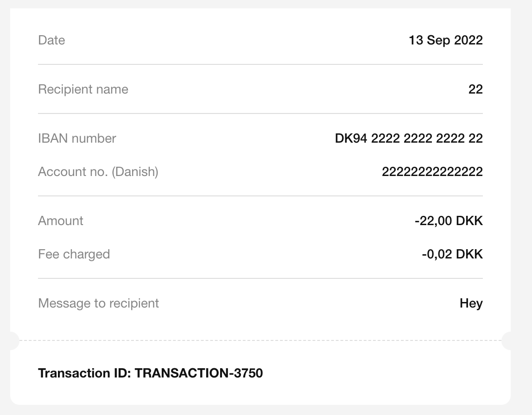
Task: Select the recipient name value 22
Action: tap(475, 89)
